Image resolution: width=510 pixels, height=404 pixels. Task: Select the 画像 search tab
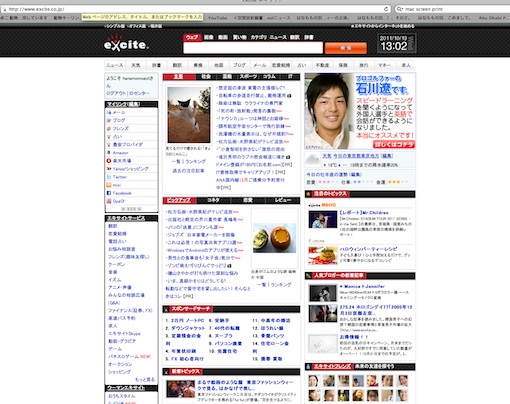pos(209,37)
